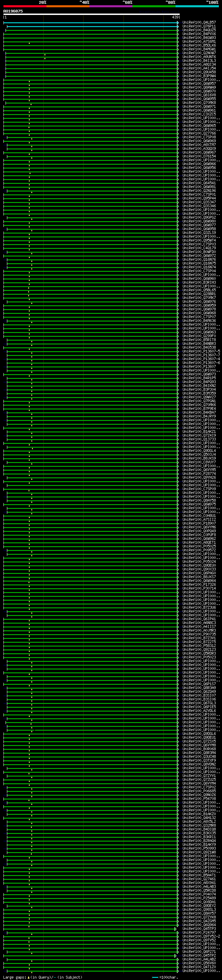Click the label UniRef100_B5A4T1

tap(199, 875)
